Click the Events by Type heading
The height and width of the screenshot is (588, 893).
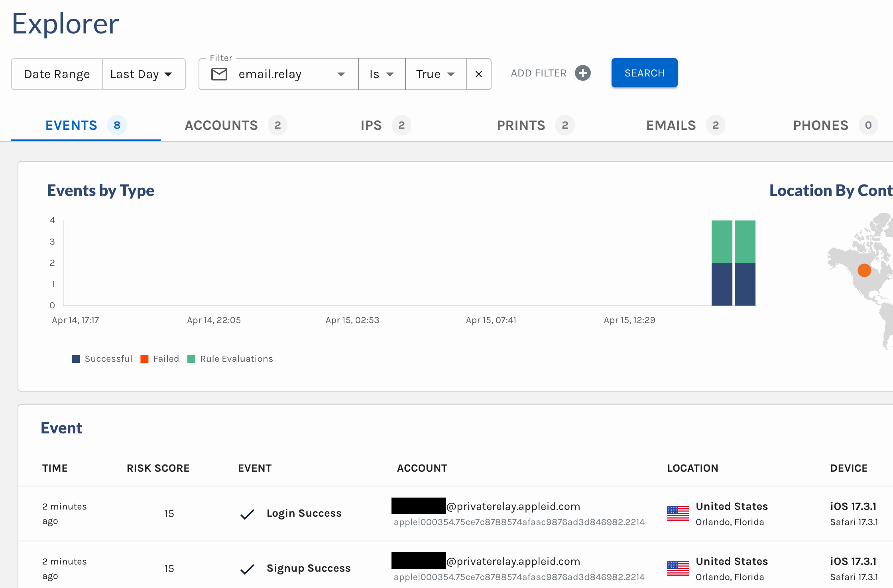pos(101,191)
